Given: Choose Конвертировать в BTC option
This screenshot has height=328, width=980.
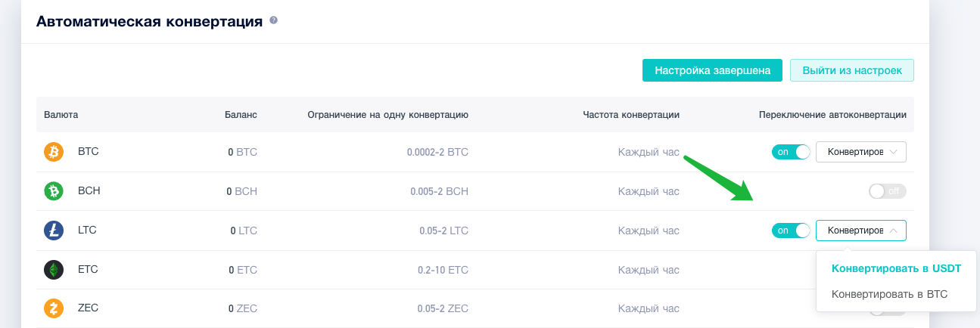Looking at the screenshot, I should 889,294.
